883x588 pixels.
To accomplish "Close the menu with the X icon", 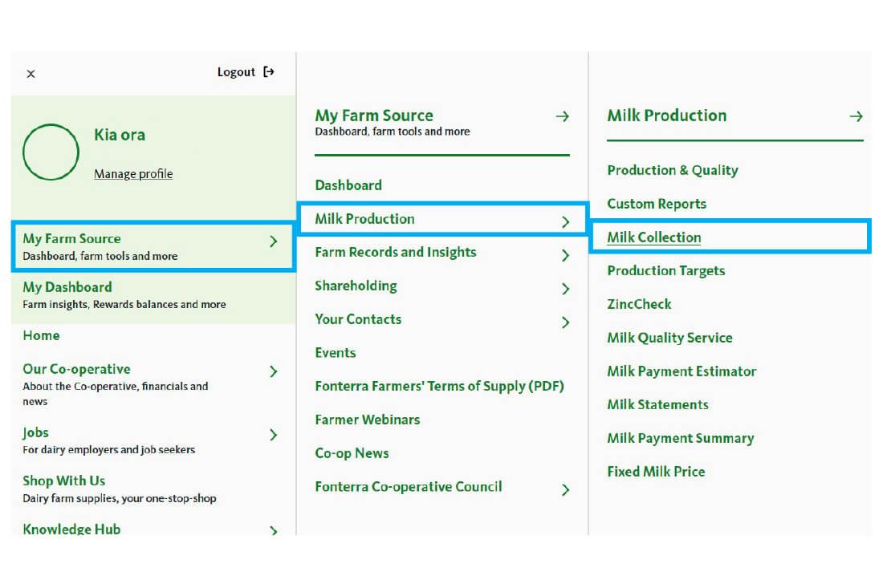I will (31, 74).
